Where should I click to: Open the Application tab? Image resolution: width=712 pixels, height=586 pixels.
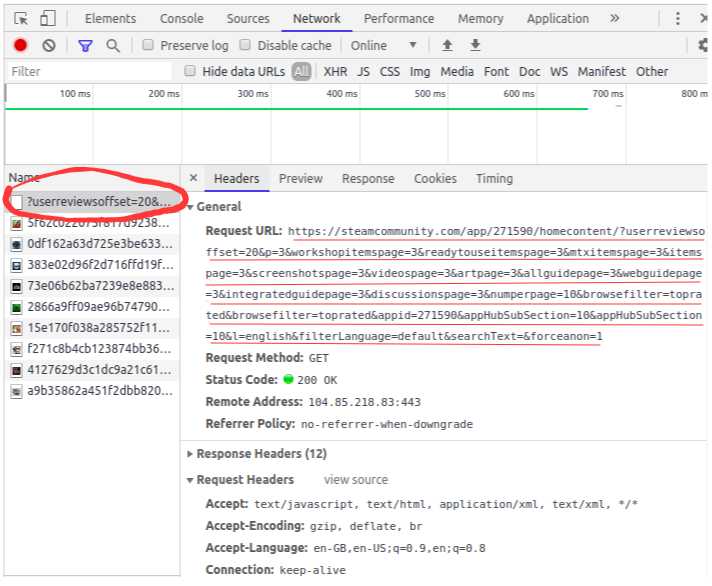(x=558, y=19)
